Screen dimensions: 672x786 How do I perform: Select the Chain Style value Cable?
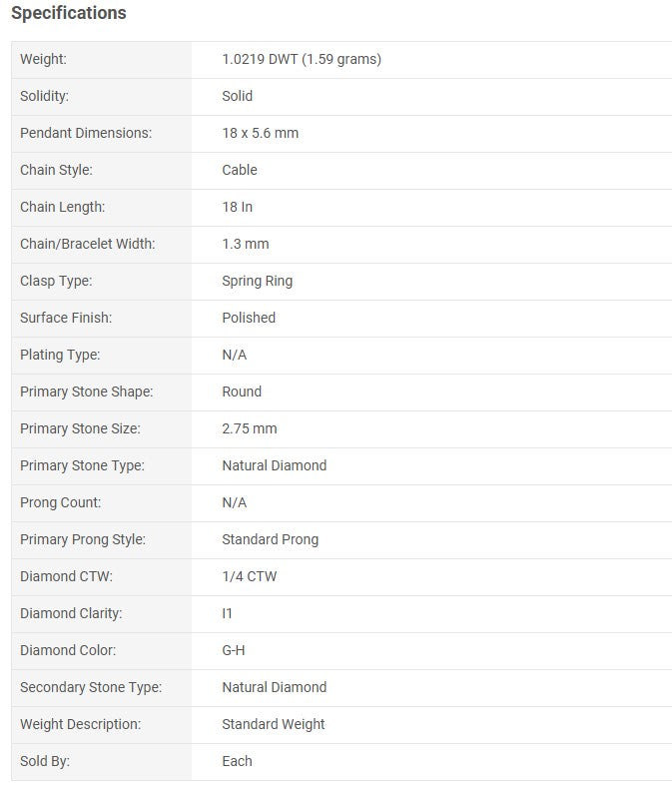[240, 170]
